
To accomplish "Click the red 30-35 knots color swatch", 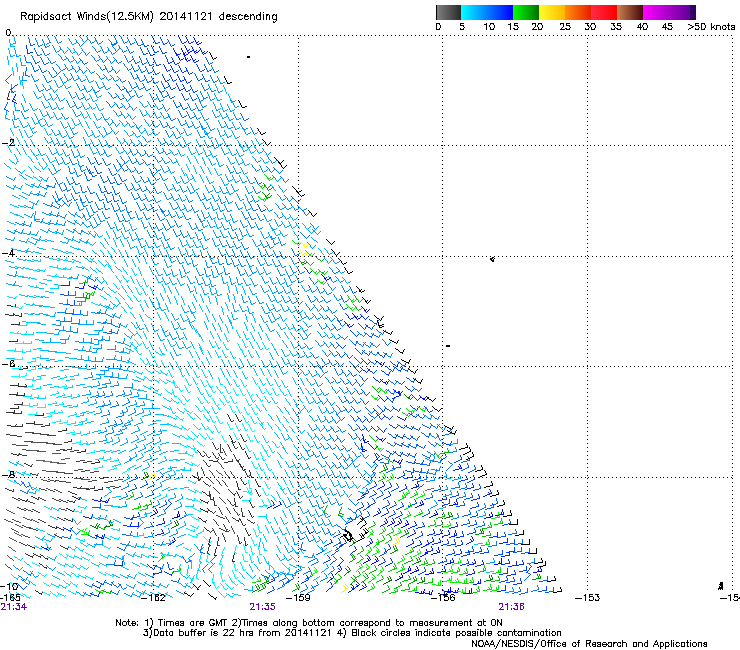I will click(604, 12).
